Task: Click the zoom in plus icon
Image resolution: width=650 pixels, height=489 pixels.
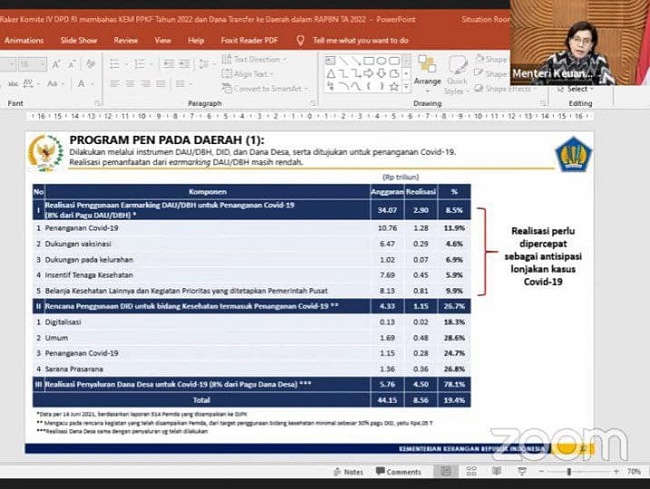Action: point(617,471)
